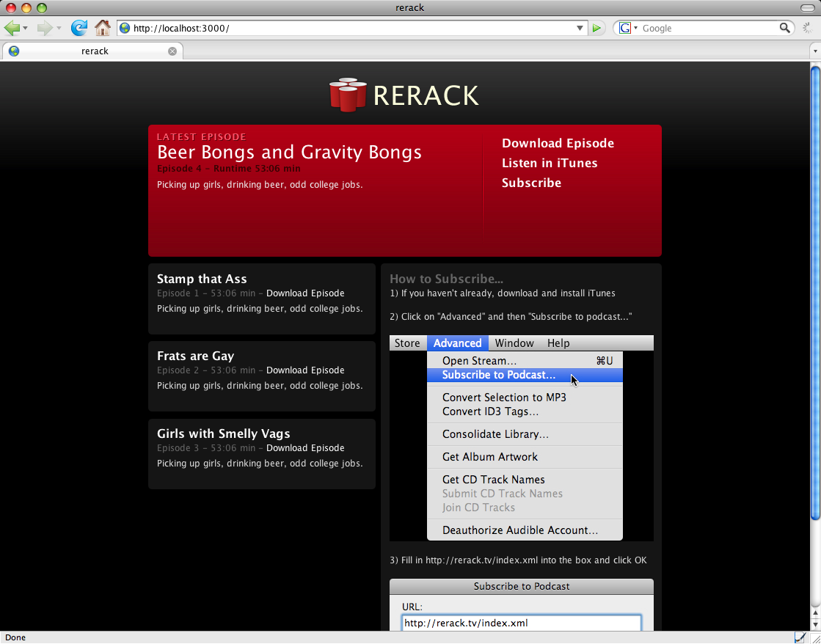Screen dimensions: 821x644
Task: Open the tab list dropdown
Action: [815, 51]
